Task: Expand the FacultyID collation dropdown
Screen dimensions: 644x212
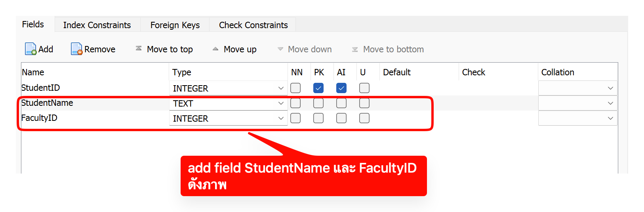Action: tap(610, 118)
